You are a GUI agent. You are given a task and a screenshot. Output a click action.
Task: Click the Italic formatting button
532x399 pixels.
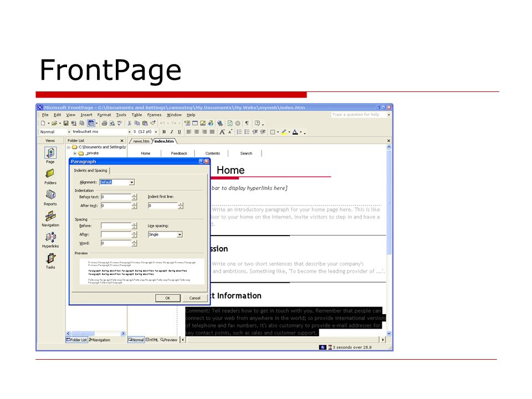pyautogui.click(x=172, y=132)
